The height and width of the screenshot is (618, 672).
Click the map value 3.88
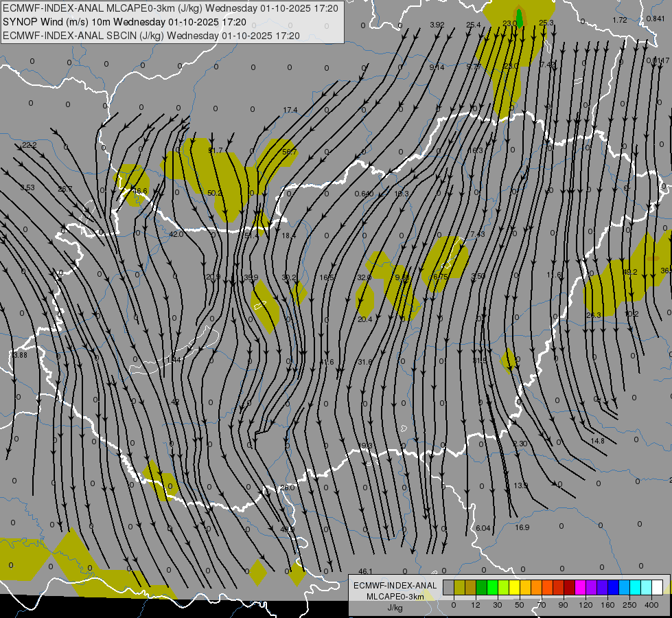click(x=20, y=355)
